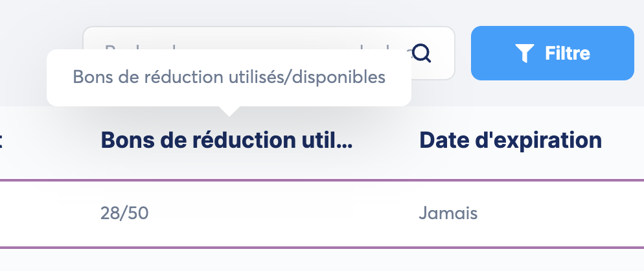
Task: Click the funnel icon on Filtre button
Action: click(x=524, y=53)
